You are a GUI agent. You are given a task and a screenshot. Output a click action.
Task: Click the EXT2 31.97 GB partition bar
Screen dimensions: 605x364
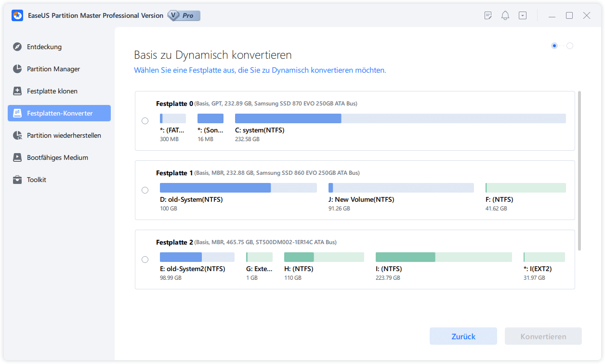pyautogui.click(x=544, y=257)
